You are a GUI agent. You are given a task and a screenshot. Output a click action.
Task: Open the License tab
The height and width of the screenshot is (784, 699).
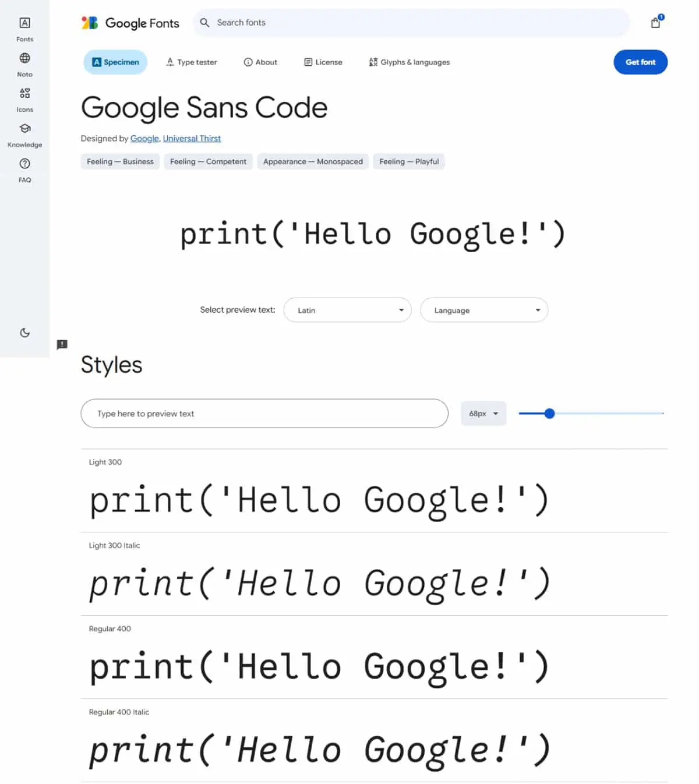coord(323,62)
